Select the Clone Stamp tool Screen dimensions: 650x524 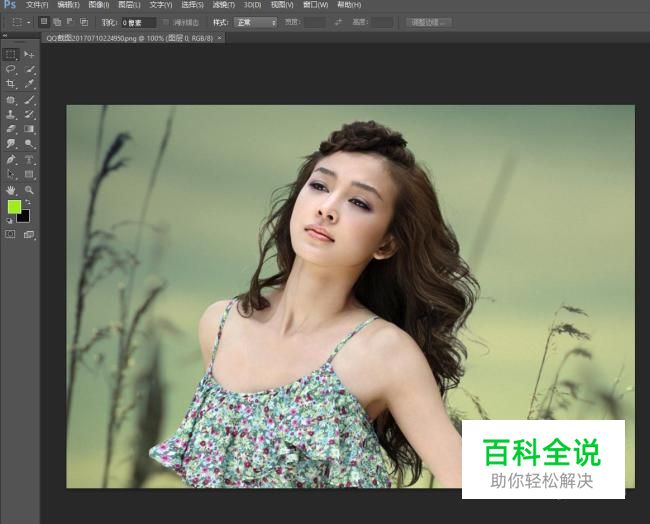click(10, 114)
